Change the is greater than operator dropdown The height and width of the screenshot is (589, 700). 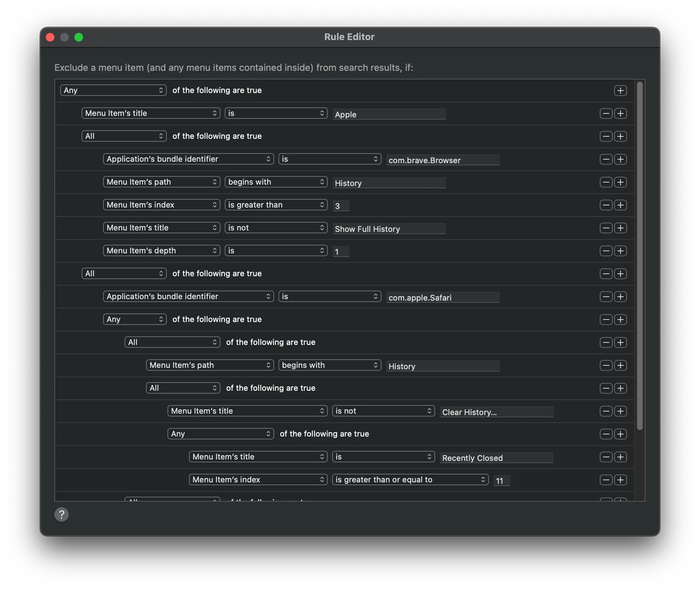(x=276, y=205)
